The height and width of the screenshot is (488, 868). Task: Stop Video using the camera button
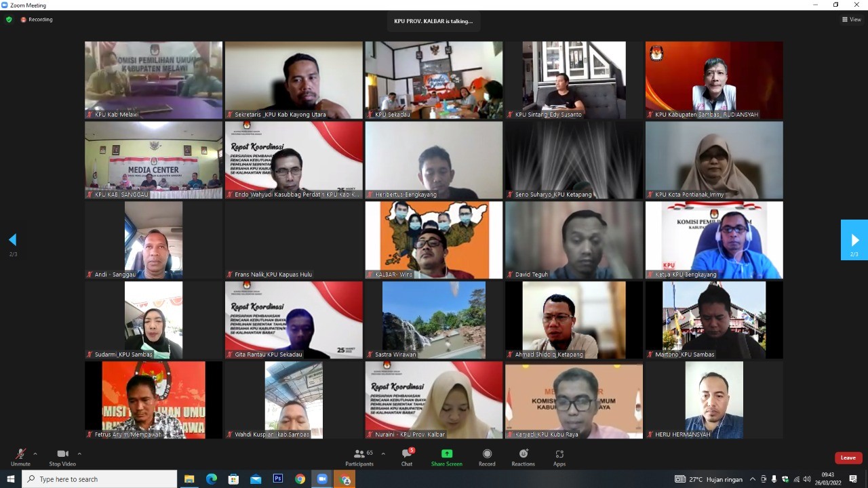[x=62, y=455]
